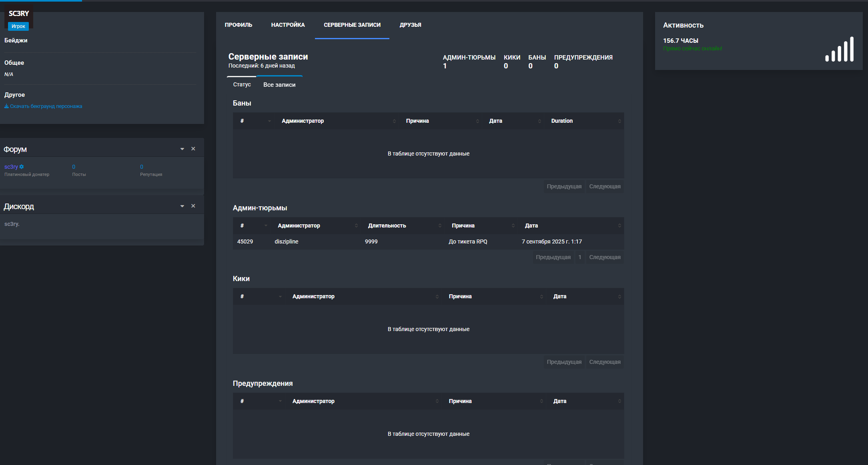Close the Форум panel
This screenshot has width=868, height=465.
tap(193, 149)
